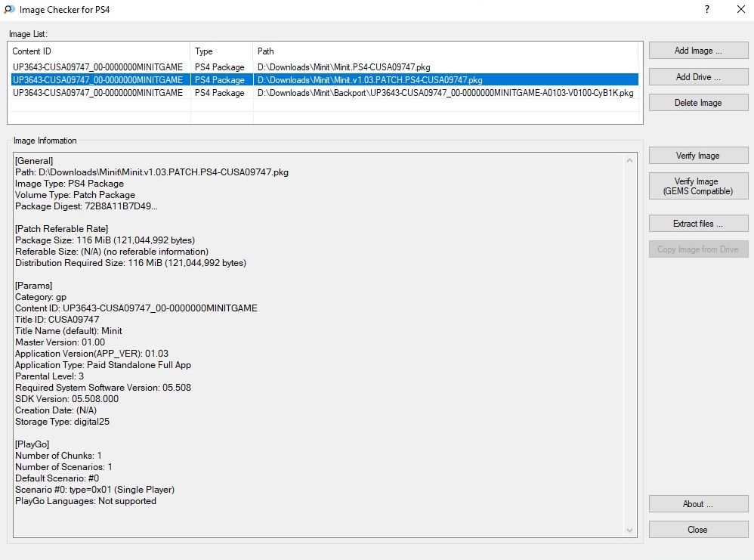Click the Volume Type: Patch Package line
The height and width of the screenshot is (560, 754).
point(75,195)
